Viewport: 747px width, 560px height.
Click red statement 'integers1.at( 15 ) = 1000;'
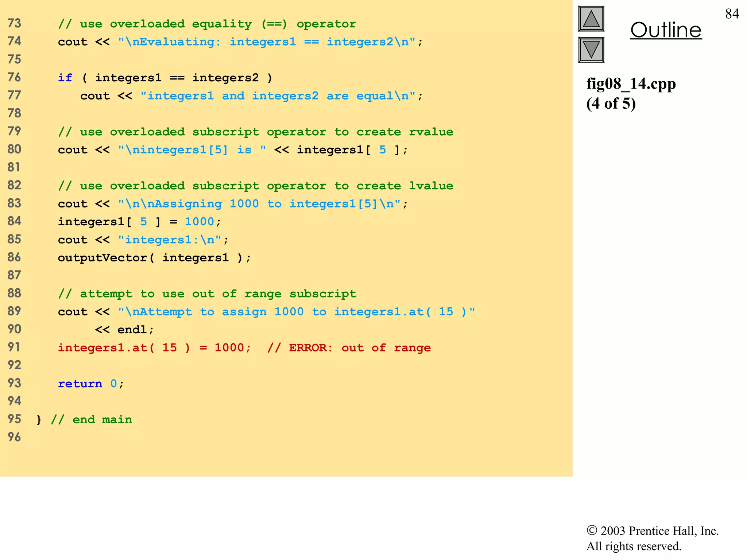pyautogui.click(x=154, y=348)
